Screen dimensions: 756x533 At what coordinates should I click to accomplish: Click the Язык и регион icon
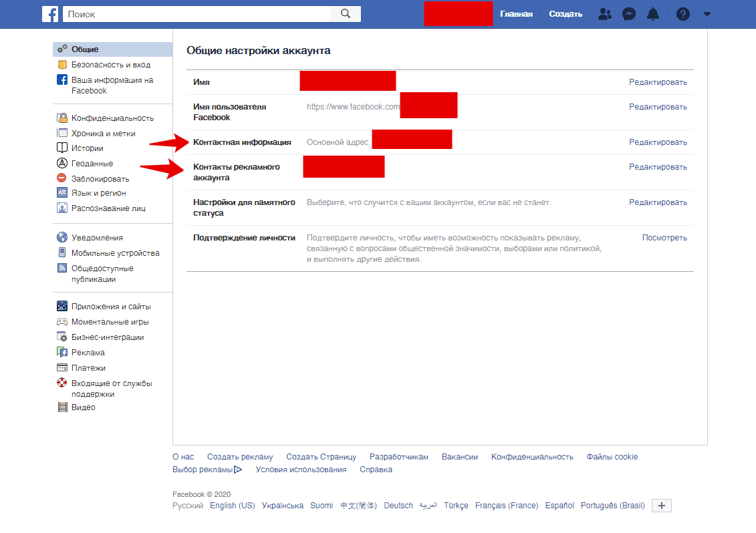pyautogui.click(x=62, y=193)
